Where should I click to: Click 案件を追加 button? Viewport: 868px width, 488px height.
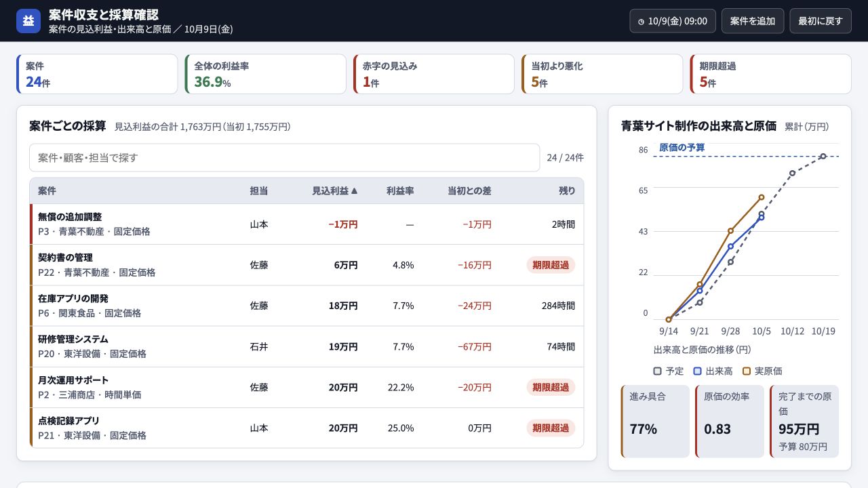click(x=753, y=21)
